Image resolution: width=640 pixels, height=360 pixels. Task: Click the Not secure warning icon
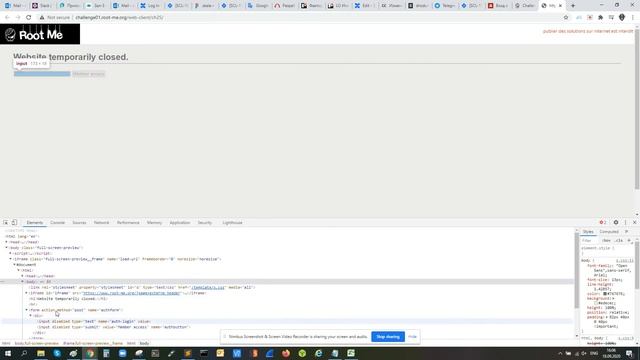point(42,18)
